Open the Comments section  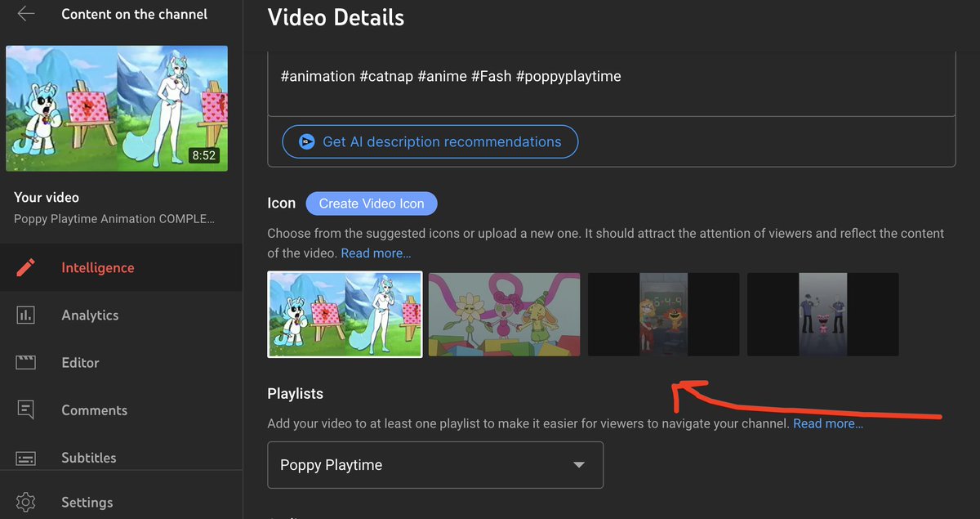tap(121, 409)
